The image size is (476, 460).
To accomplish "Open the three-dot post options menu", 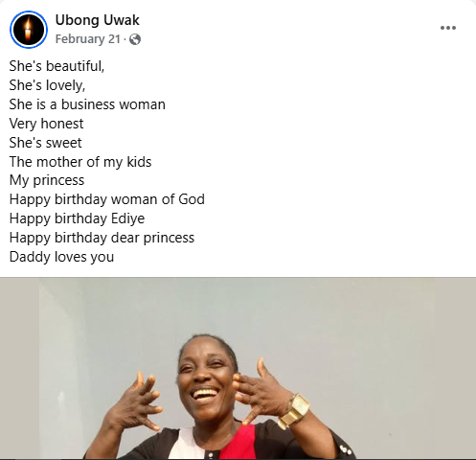I will click(x=448, y=28).
